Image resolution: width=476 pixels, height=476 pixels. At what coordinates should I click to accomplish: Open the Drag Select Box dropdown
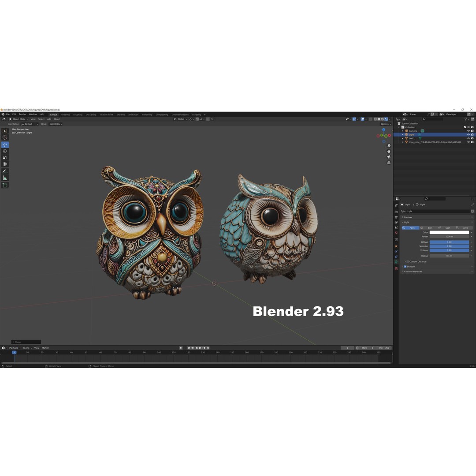[x=56, y=124]
